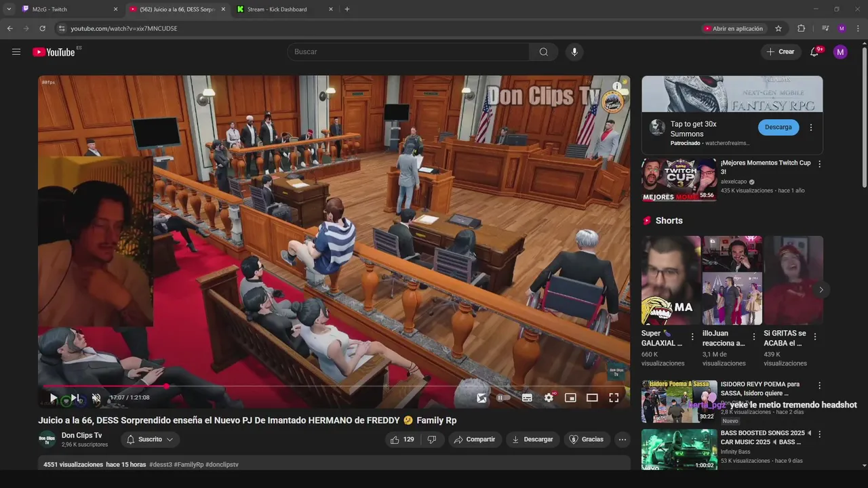Open Don Clips Tv channel avatar
The image size is (868, 488).
47,439
